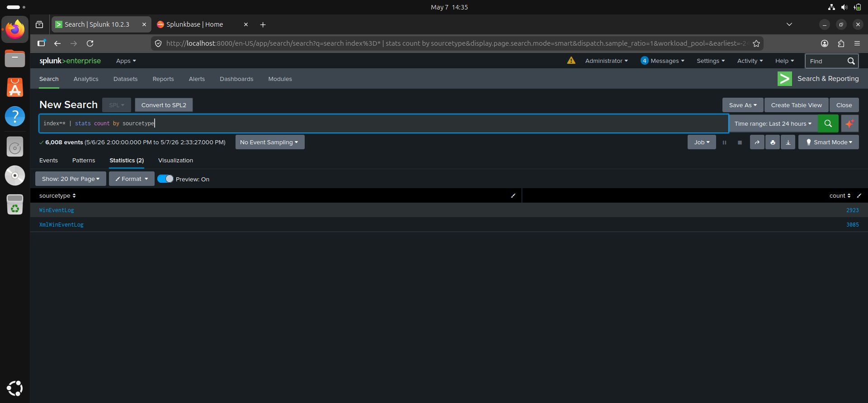Open the Reports navigation item

point(163,79)
